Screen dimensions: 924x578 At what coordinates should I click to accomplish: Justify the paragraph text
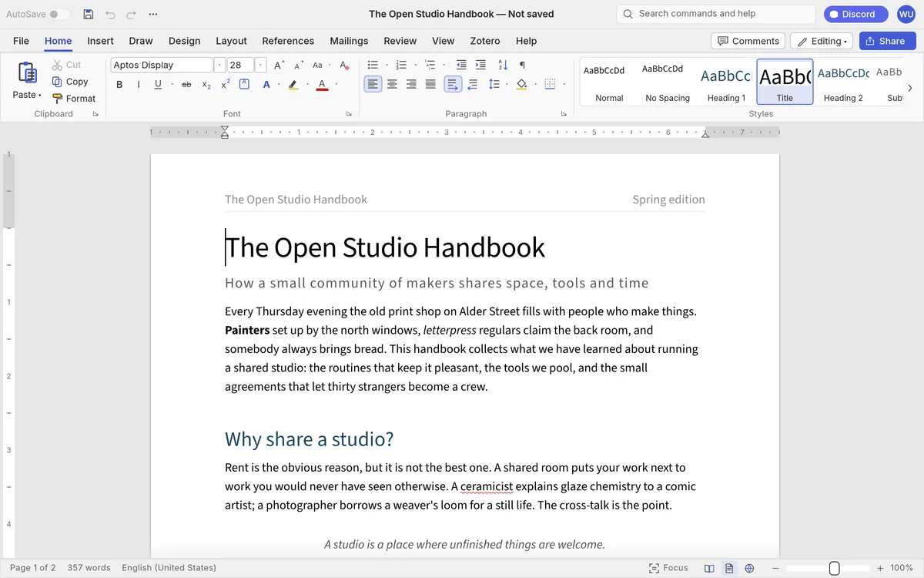click(430, 85)
